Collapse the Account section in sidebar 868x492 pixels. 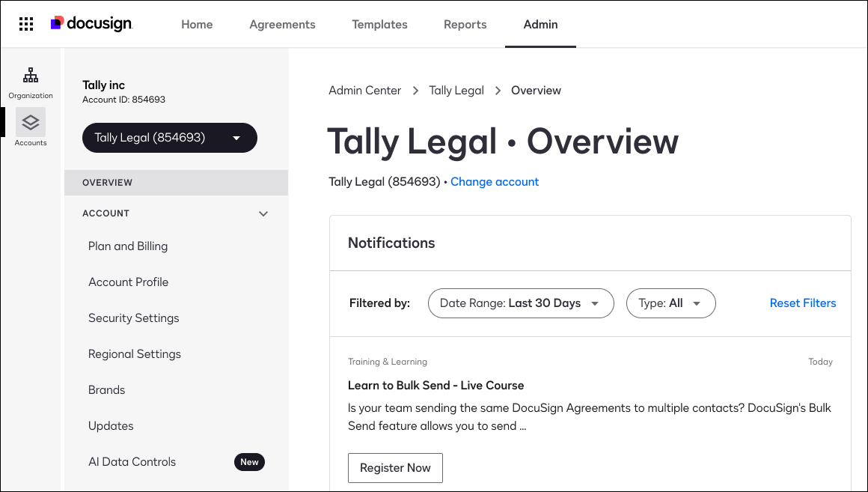(x=263, y=213)
